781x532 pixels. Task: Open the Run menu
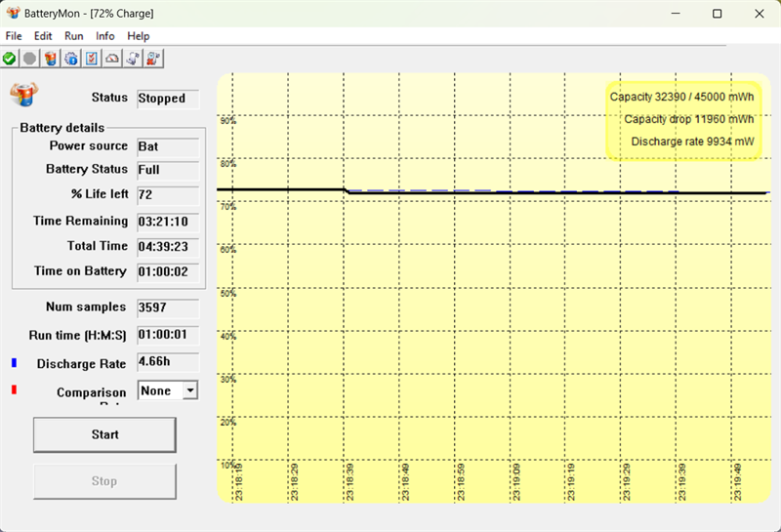click(74, 36)
